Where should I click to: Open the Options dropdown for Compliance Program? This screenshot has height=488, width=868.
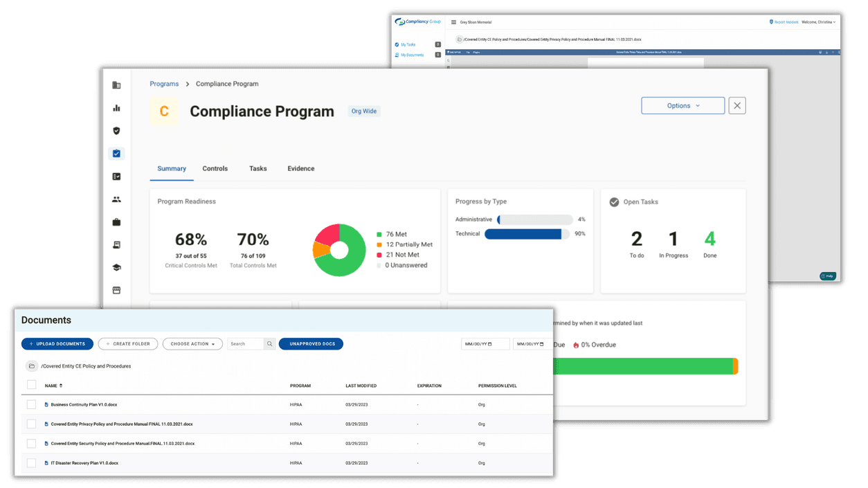tap(682, 105)
